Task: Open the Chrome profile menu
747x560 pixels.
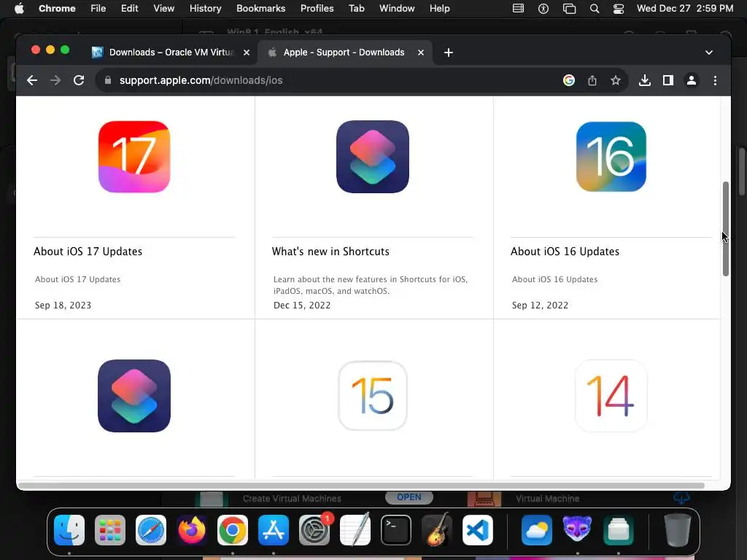Action: [x=692, y=80]
